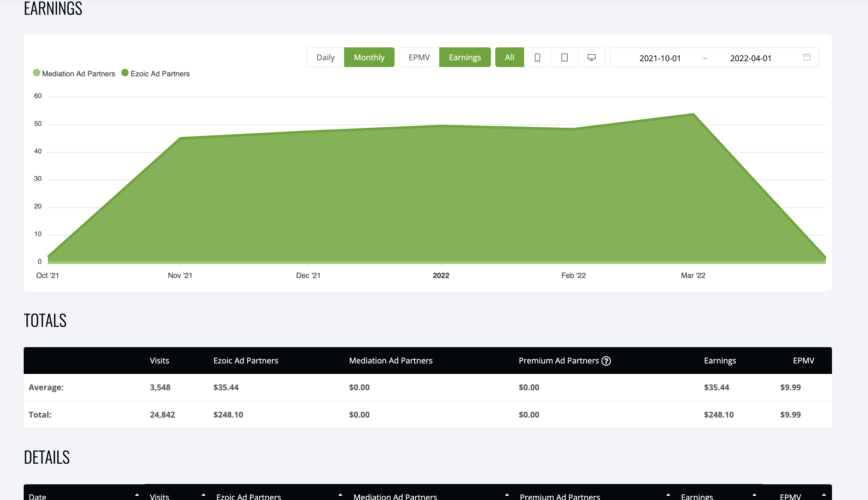868x500 pixels.
Task: Toggle Mediation Ad Partners legend swatch
Action: [x=36, y=73]
